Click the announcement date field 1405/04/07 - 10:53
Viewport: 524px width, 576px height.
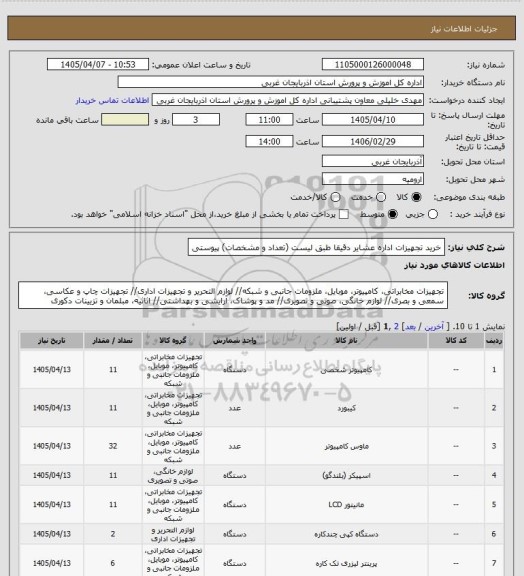pos(98,64)
